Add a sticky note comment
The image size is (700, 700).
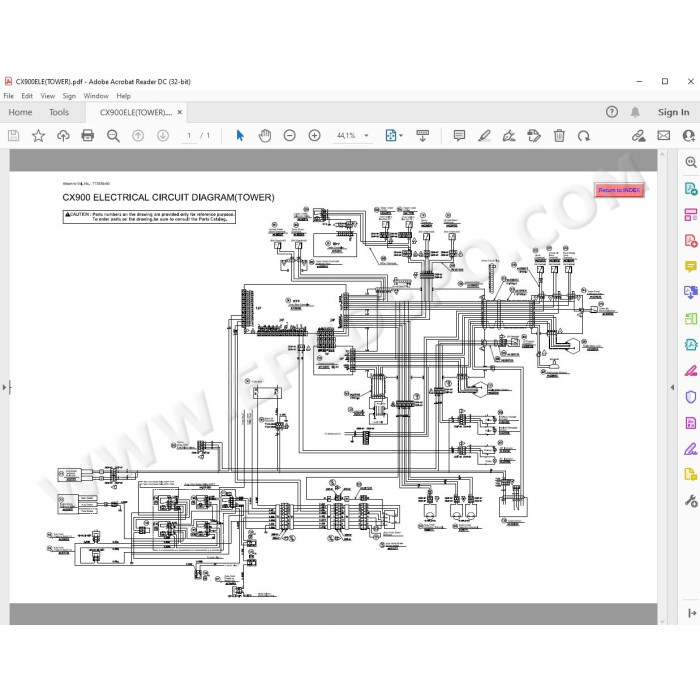coord(459,135)
